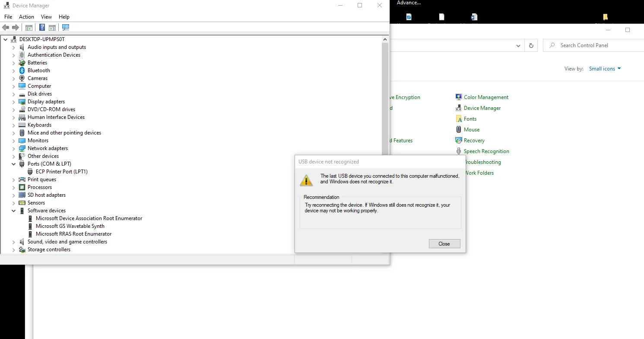Click the Mice and other pointing devices icon
644x339 pixels.
coord(22,133)
